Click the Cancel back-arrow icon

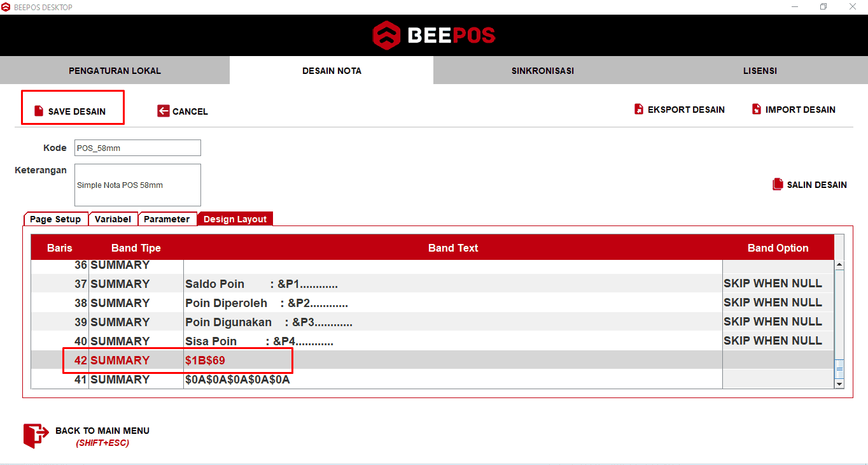click(164, 111)
